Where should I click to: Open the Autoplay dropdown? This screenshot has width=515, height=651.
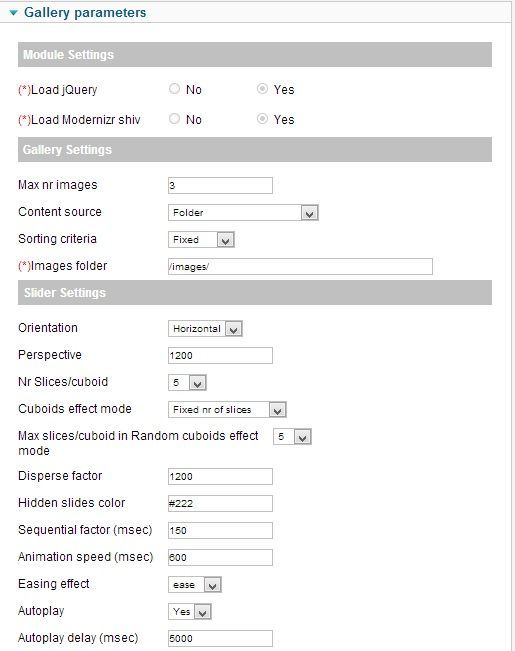pyautogui.click(x=190, y=612)
